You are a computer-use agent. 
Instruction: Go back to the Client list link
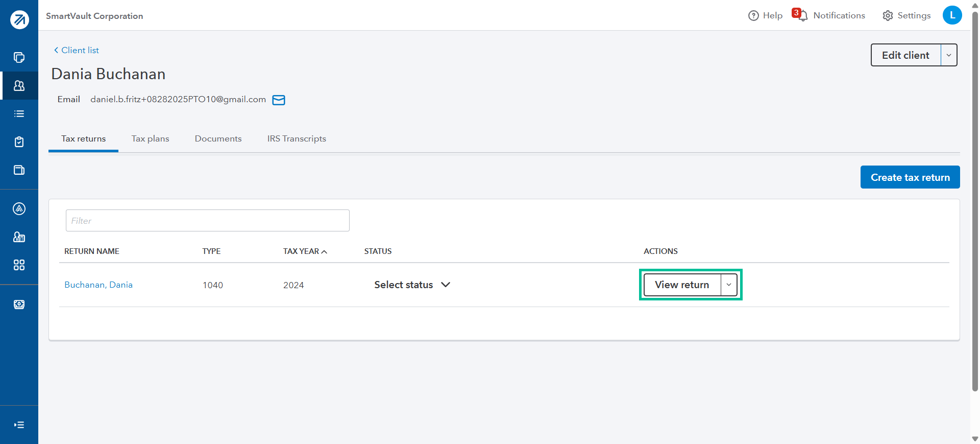point(77,50)
